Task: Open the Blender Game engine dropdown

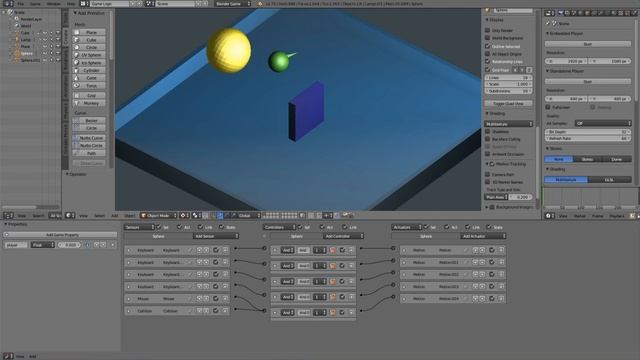Action: coord(233,4)
